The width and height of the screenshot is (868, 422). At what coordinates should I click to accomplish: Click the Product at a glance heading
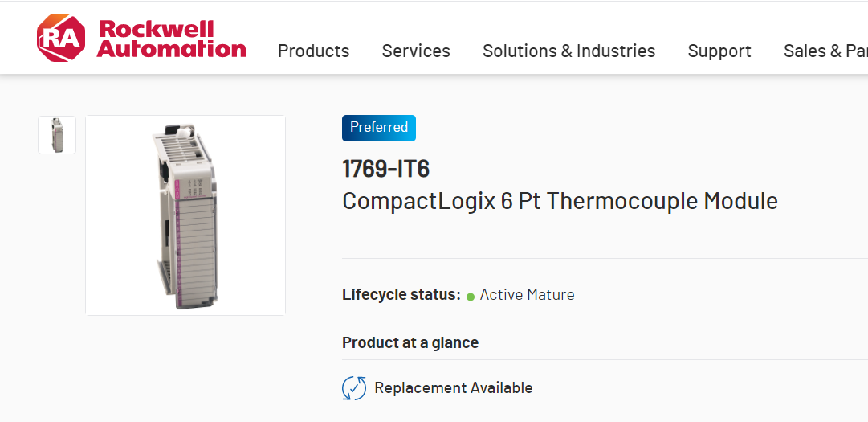410,342
